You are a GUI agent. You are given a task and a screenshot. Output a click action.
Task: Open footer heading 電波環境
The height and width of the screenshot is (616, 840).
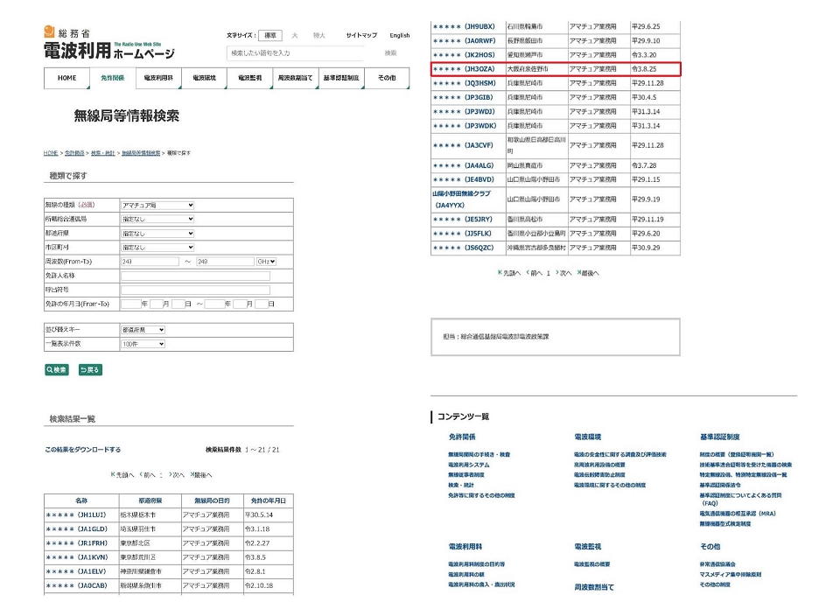coord(588,437)
